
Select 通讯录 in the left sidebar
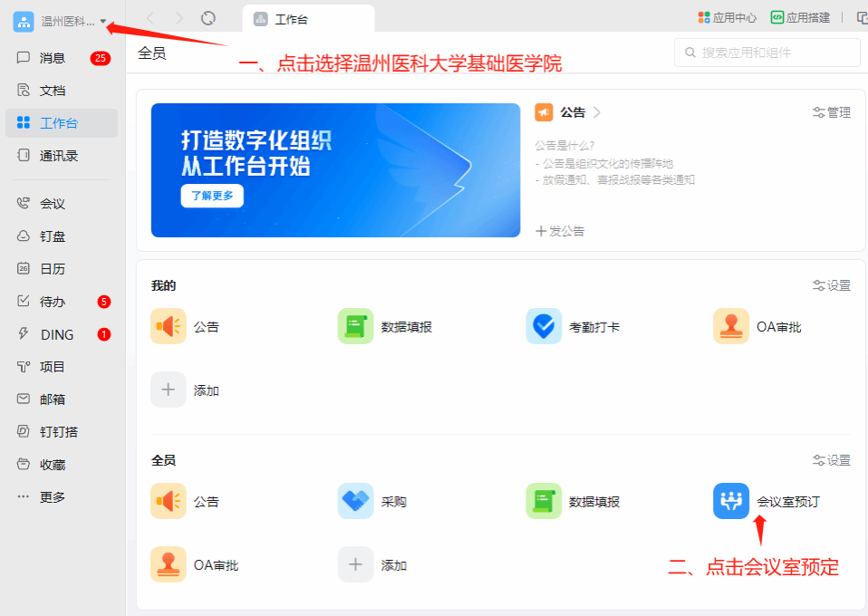(x=59, y=156)
